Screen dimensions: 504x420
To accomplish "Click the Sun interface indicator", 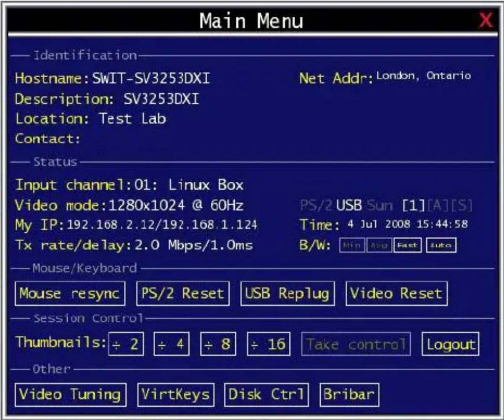I will point(380,205).
